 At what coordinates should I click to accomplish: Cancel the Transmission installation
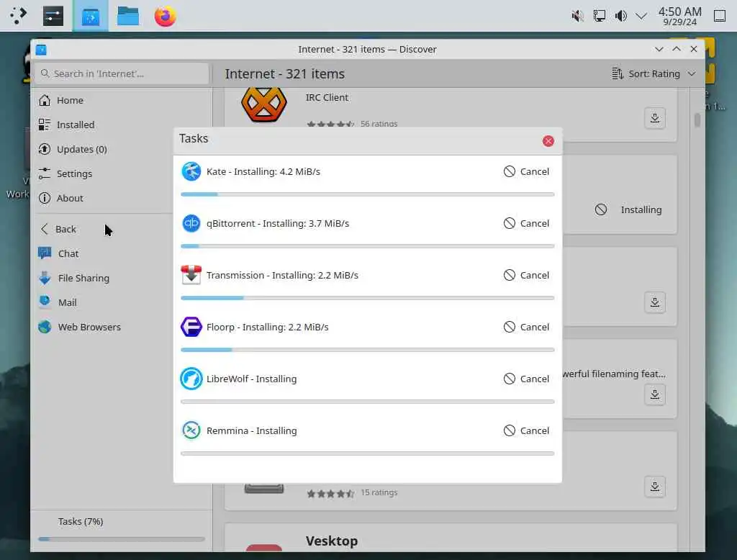[x=526, y=274]
